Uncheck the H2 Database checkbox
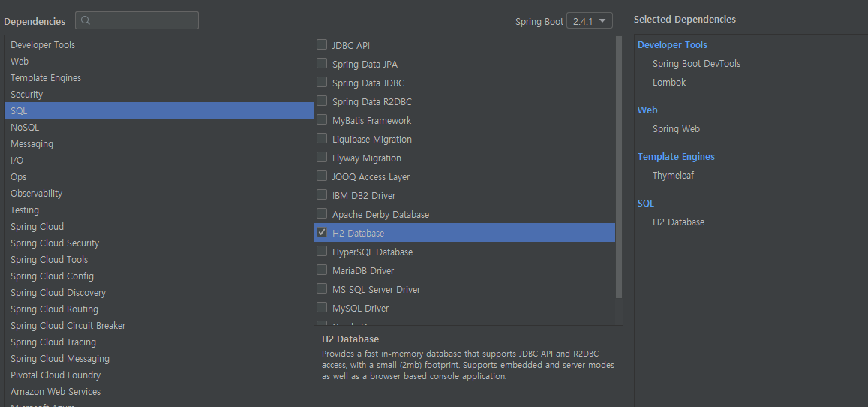The height and width of the screenshot is (407, 868). [322, 233]
